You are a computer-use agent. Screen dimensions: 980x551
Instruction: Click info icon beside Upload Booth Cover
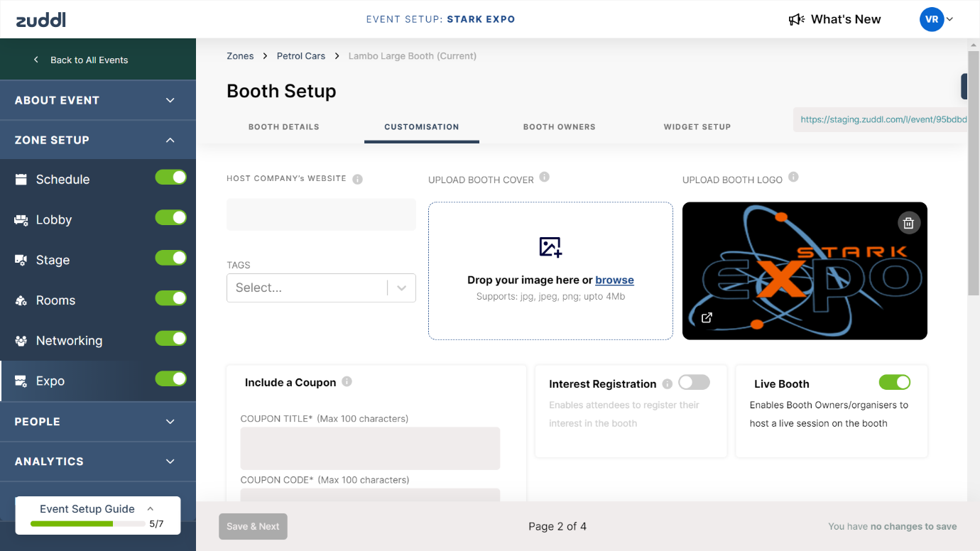coord(545,177)
